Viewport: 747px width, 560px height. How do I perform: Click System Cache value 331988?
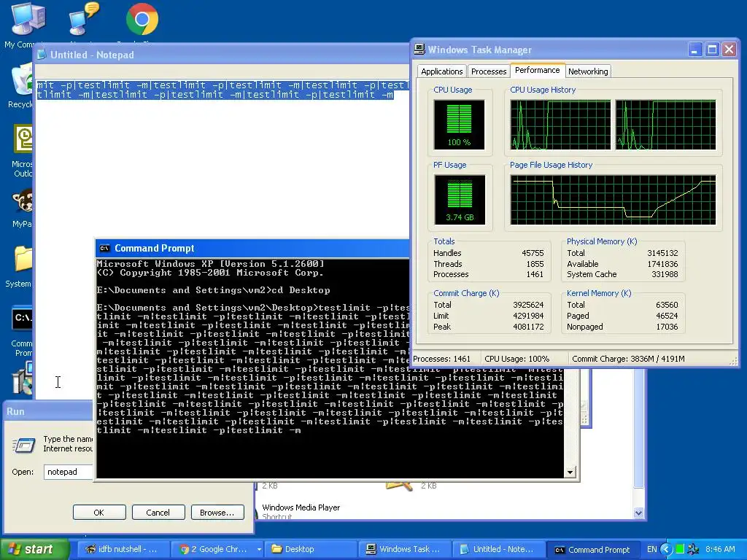pyautogui.click(x=665, y=274)
